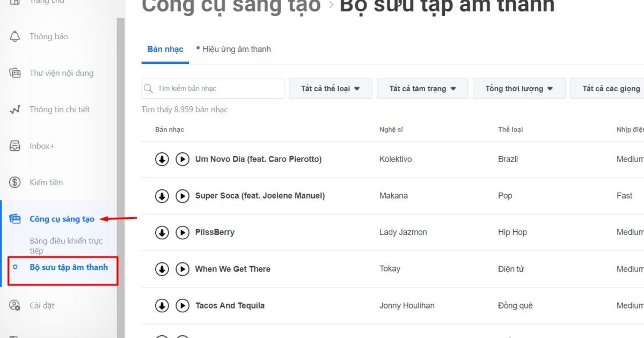Play the Super Soca track preview
The image size is (644, 338).
pos(182,196)
